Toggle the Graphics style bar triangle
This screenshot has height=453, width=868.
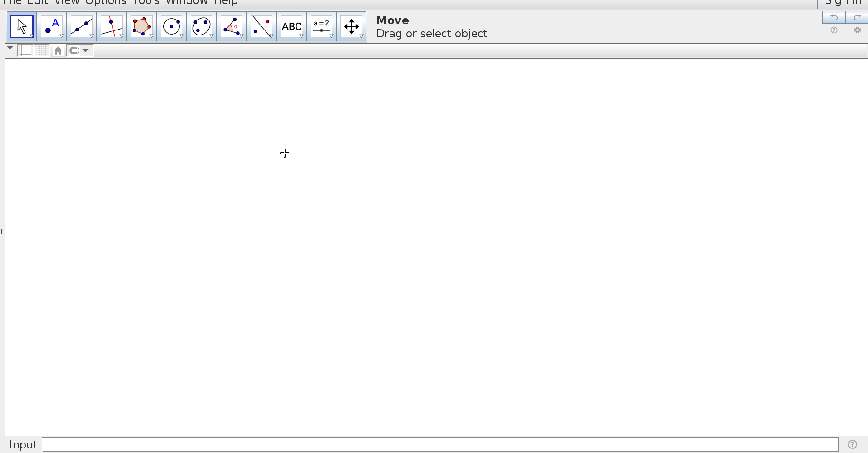click(10, 48)
